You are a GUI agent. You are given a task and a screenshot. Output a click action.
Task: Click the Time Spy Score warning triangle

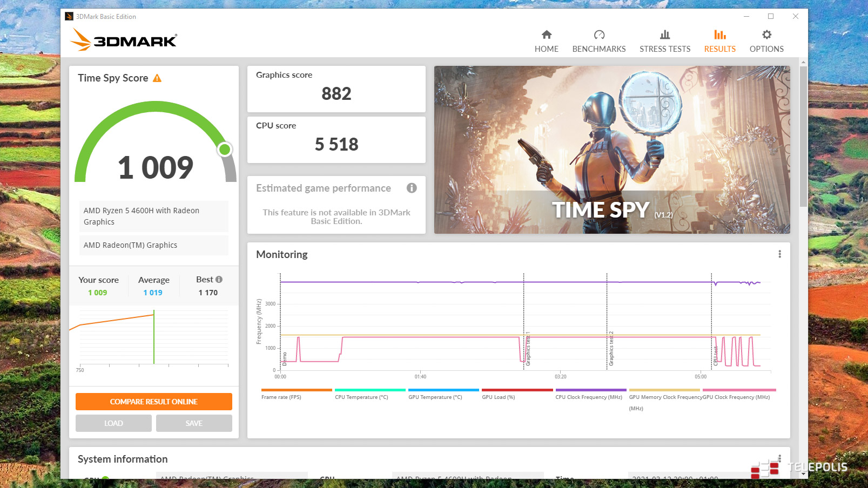[x=157, y=78]
